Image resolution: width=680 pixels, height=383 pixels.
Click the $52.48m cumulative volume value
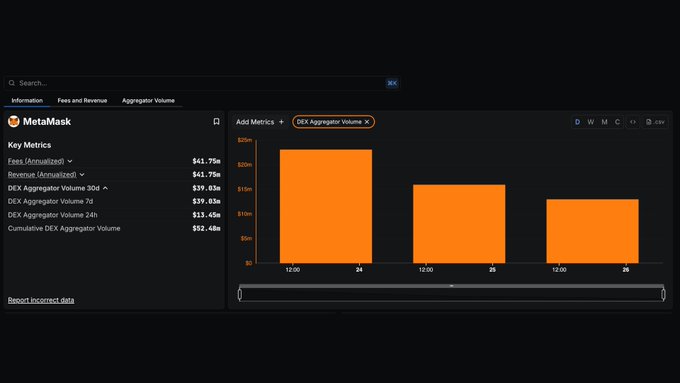[206, 228]
